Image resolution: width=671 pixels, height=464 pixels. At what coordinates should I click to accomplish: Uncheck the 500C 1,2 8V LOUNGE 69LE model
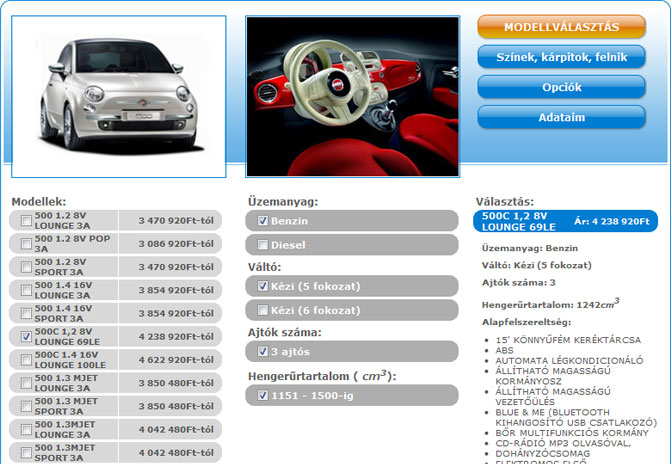(x=27, y=336)
